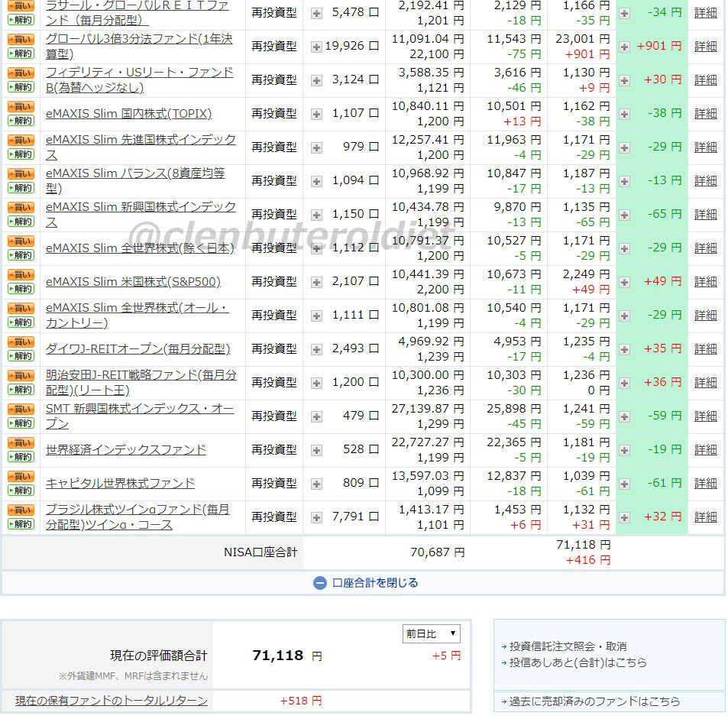Open ダイワJ-REITオープン(毎月分配型) link
The image size is (728, 719).
(x=138, y=349)
